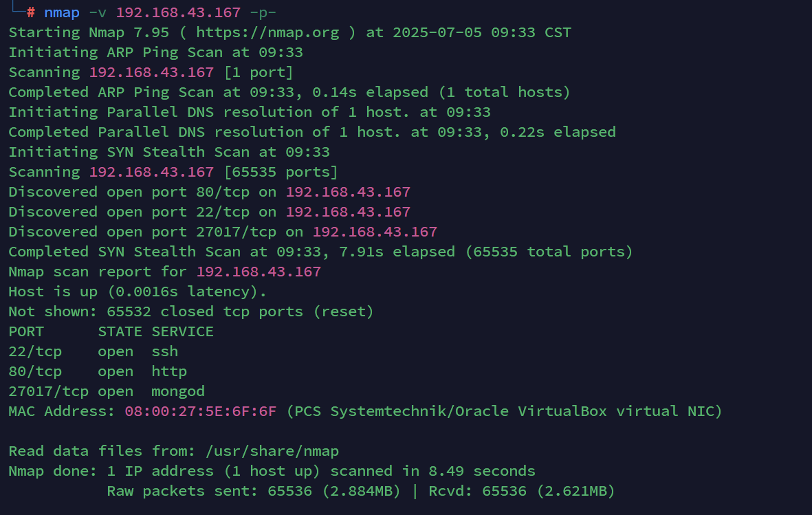Click the http service in the port table
The height and width of the screenshot is (515, 812).
(169, 371)
